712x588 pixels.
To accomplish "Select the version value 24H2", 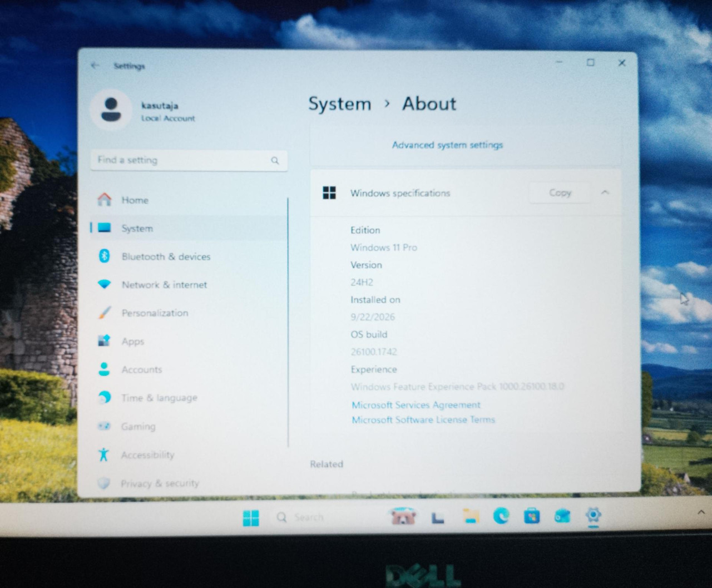I will click(362, 283).
